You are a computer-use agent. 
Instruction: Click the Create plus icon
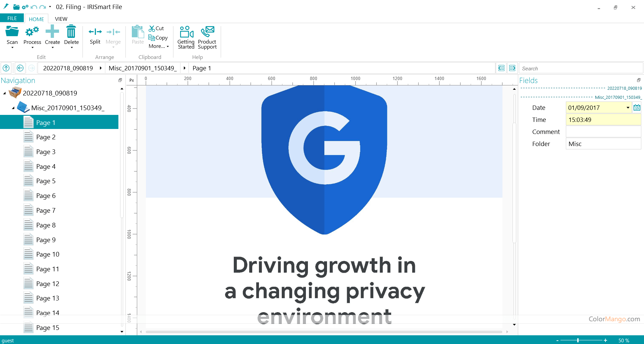point(52,32)
